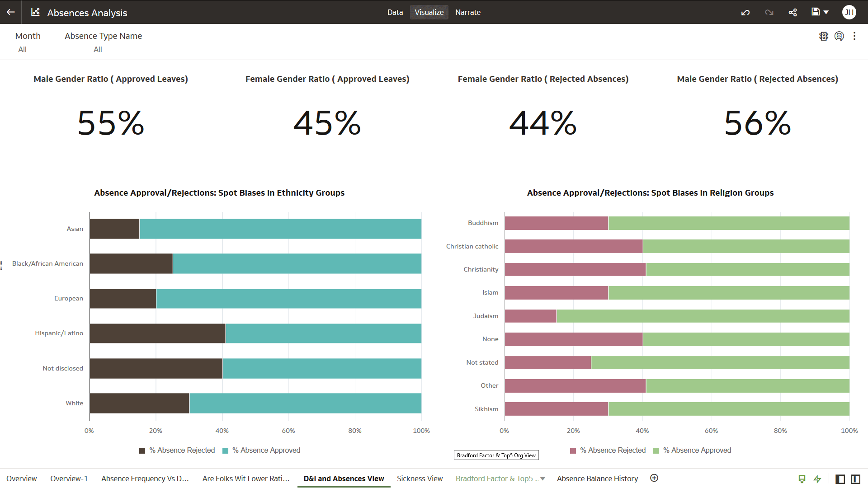868x488 pixels.
Task: Open the Sickness View canvas tab
Action: (420, 479)
